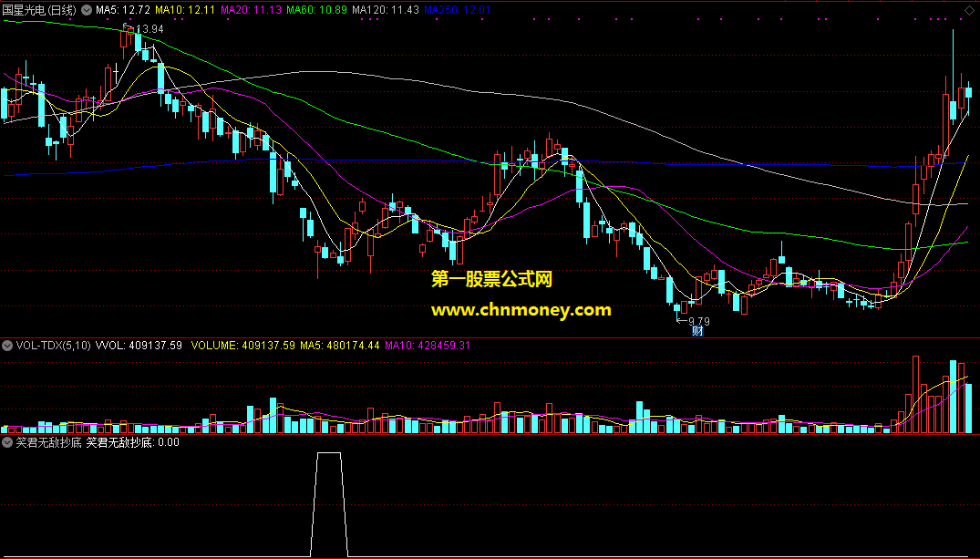Viewport: 980px width, 559px height.
Task: Click the MA250: 12.01 label
Action: (457, 10)
